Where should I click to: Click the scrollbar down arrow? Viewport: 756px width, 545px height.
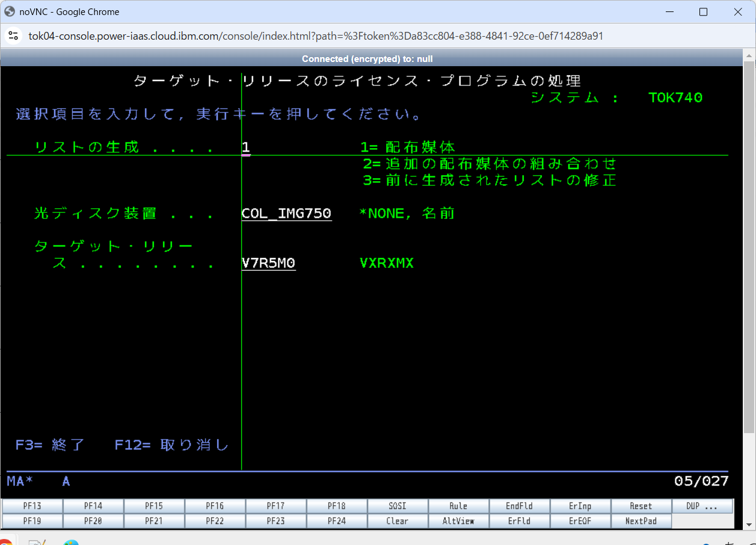(x=749, y=525)
